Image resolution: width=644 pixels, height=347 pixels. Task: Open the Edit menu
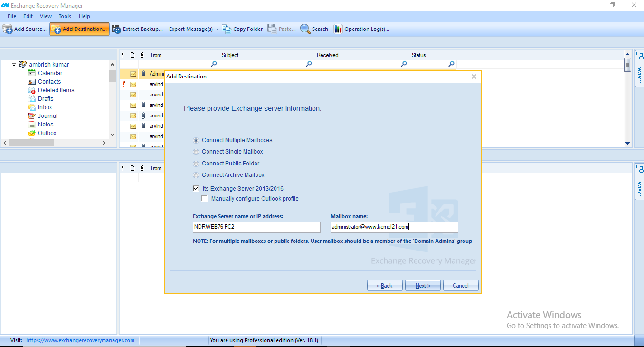click(x=28, y=16)
